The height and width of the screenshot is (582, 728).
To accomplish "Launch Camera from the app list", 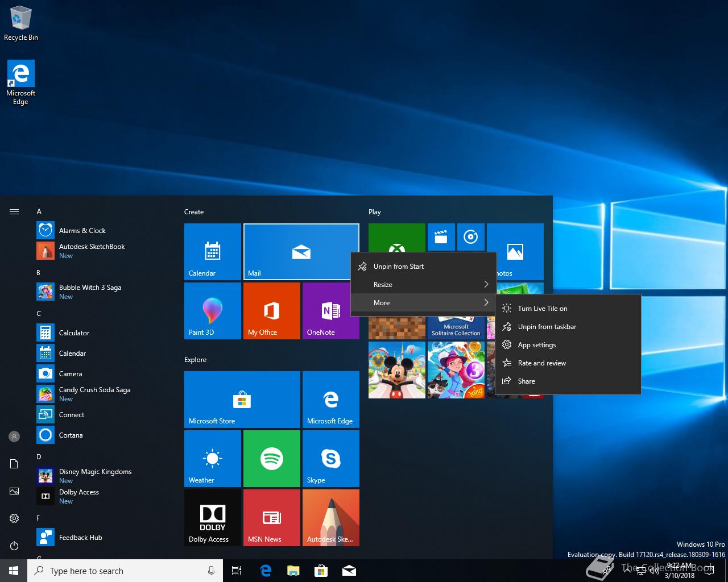I will [102, 374].
